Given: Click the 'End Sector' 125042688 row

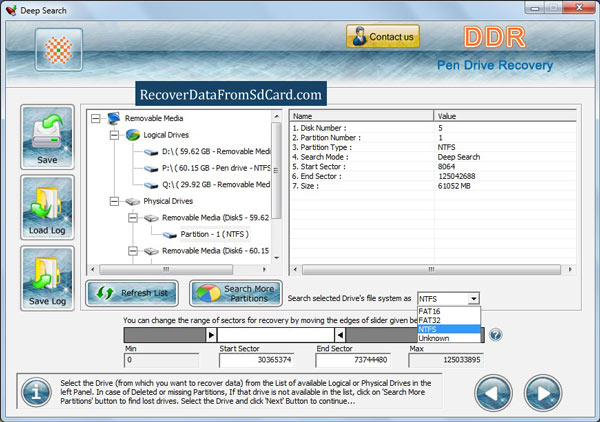Looking at the screenshot, I should 433,176.
